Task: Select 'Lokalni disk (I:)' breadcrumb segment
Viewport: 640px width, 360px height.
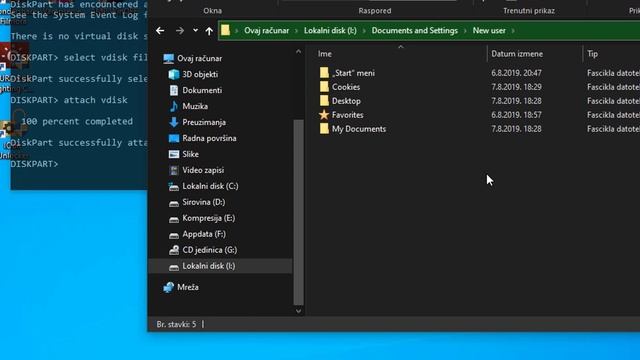Action: point(330,31)
